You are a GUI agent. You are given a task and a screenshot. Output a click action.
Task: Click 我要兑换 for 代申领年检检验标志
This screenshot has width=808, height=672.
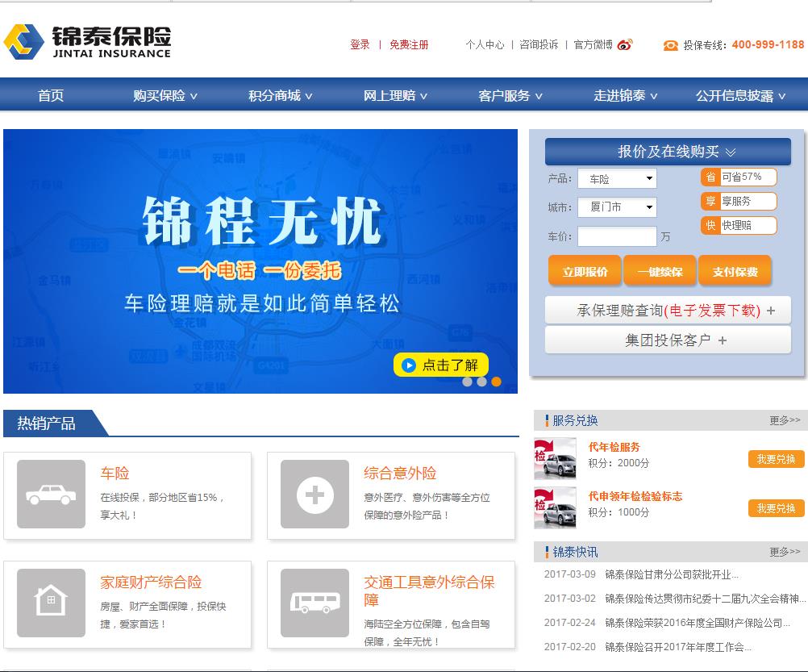(776, 508)
